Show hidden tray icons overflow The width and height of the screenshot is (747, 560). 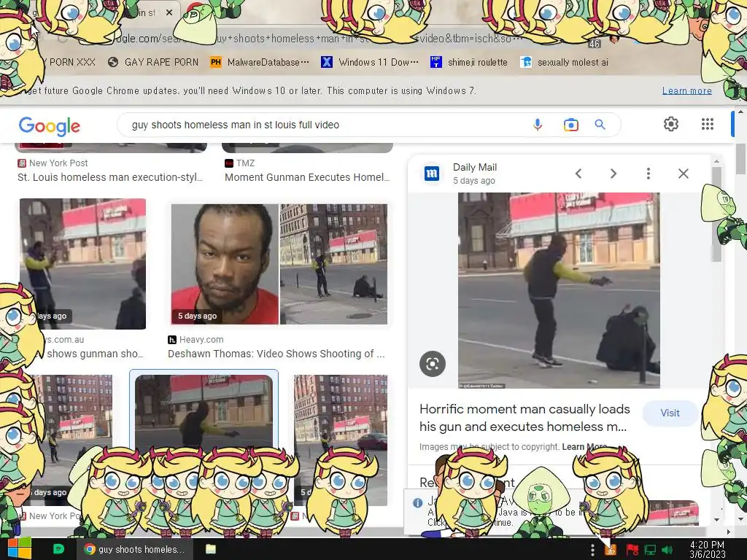point(592,550)
